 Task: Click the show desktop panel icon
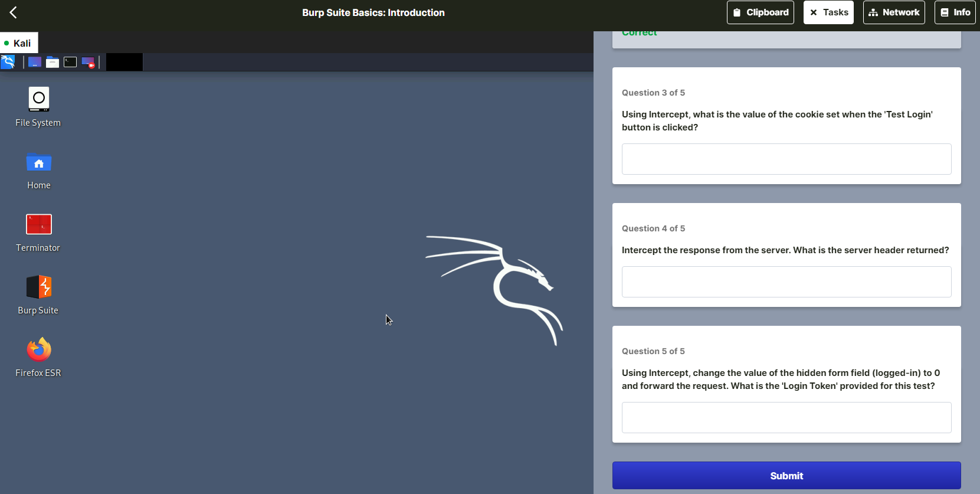[x=35, y=62]
